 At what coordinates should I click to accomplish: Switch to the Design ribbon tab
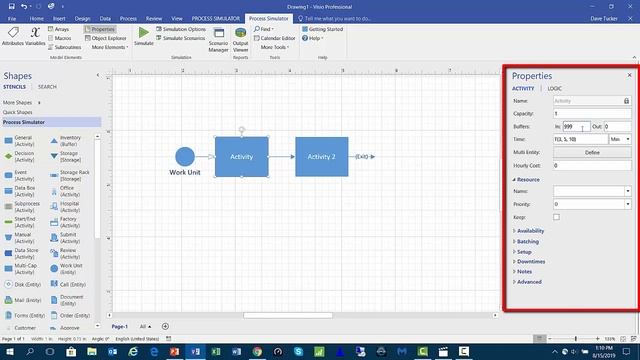coord(82,18)
